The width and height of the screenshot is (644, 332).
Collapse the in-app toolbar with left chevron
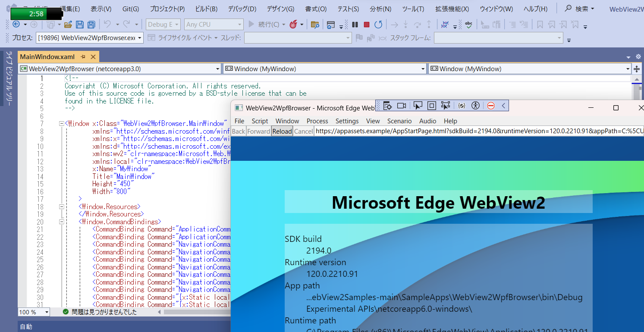pos(503,106)
